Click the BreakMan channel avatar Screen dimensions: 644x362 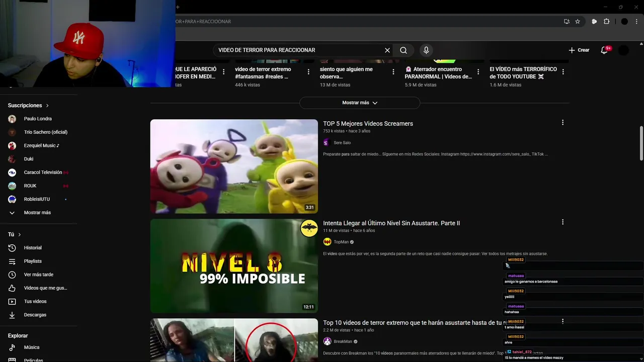pos(327,341)
